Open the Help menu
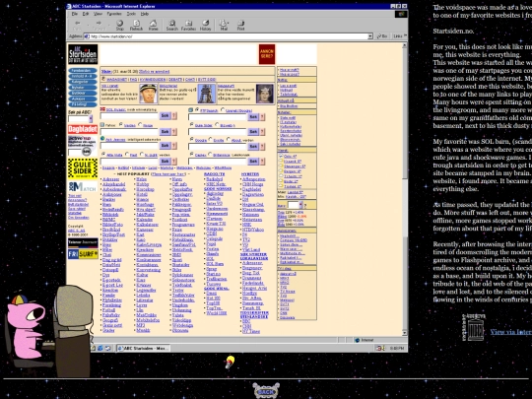The width and height of the screenshot is (532, 399). pyautogui.click(x=145, y=14)
